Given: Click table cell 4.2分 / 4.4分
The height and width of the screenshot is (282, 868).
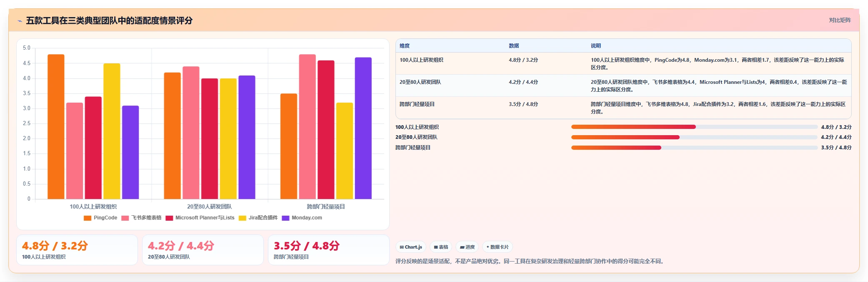Looking at the screenshot, I should click(523, 82).
